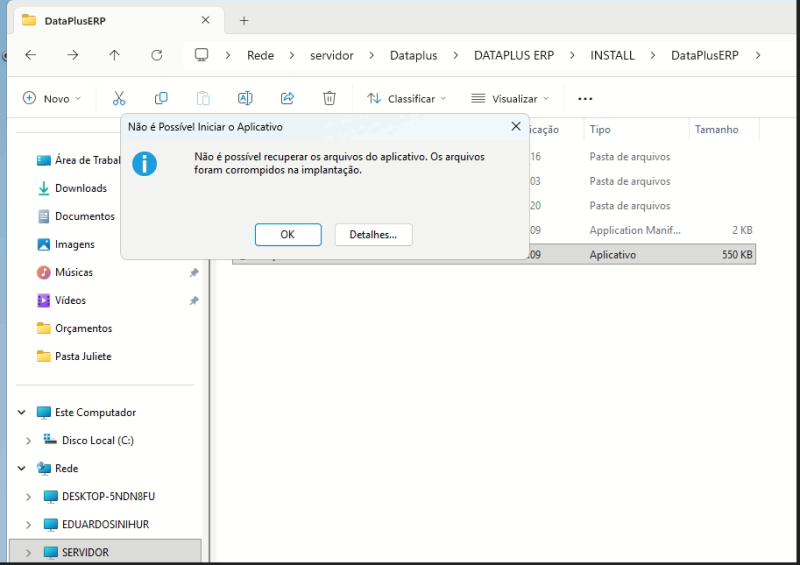
Task: Navigate up one folder level
Action: pos(114,55)
